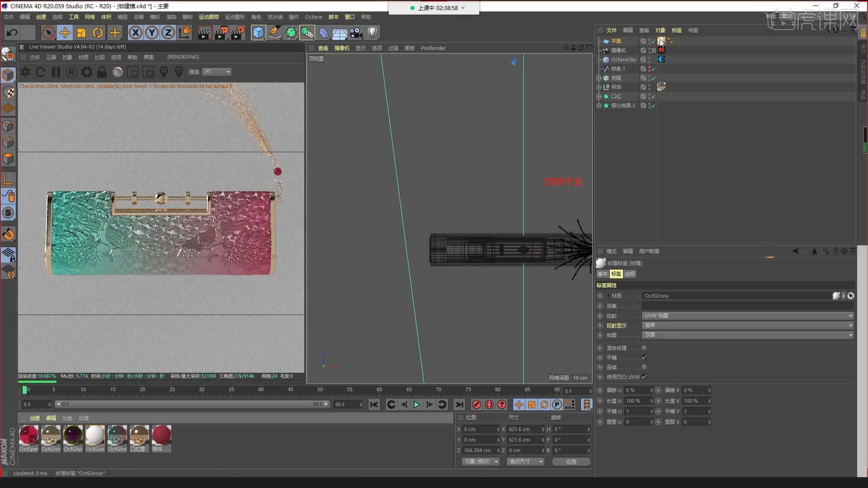Toggle the 混合纹理 checkbox
The height and width of the screenshot is (488, 868).
[x=644, y=348]
